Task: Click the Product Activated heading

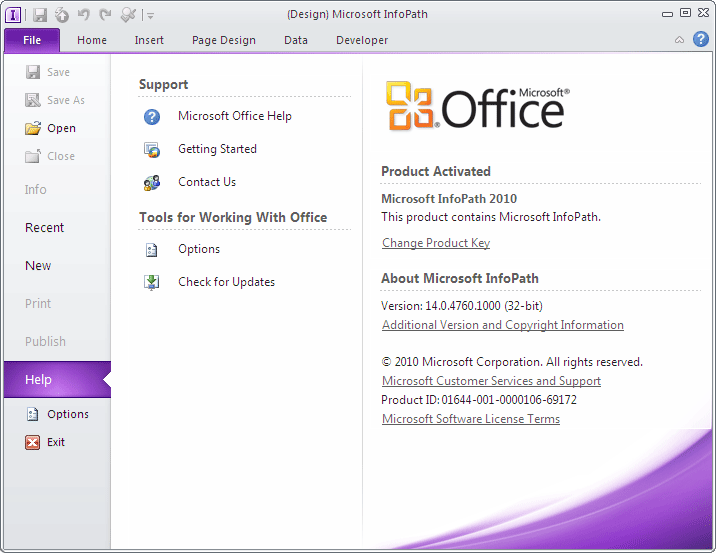Action: tap(436, 172)
